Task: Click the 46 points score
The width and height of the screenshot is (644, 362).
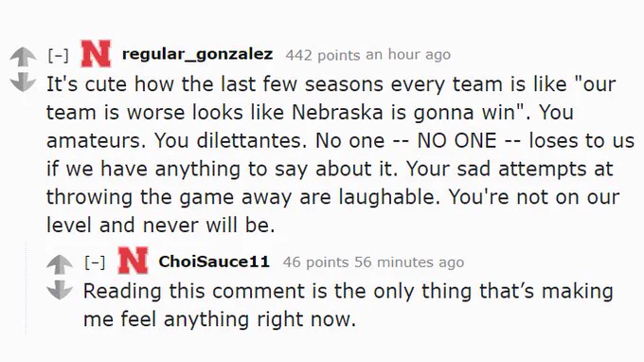Action: pos(315,262)
